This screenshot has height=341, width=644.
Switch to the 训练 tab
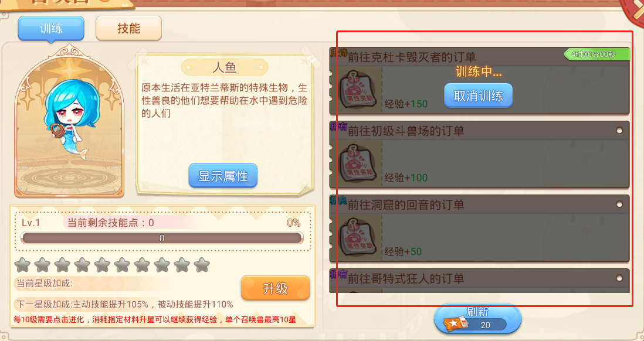click(51, 29)
